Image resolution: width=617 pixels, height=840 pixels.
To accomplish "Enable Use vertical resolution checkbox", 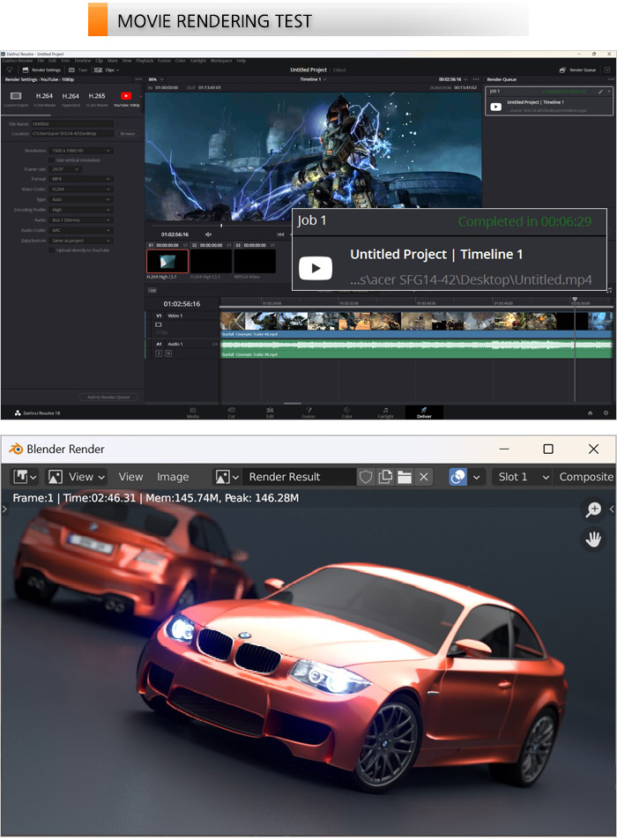I will (x=52, y=160).
